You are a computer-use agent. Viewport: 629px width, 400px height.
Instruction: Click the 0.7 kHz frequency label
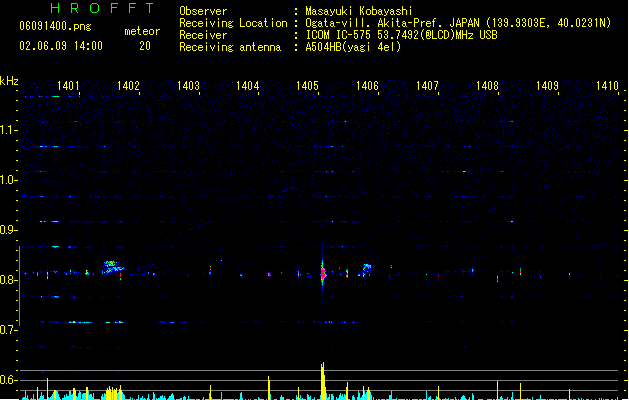[x=8, y=330]
